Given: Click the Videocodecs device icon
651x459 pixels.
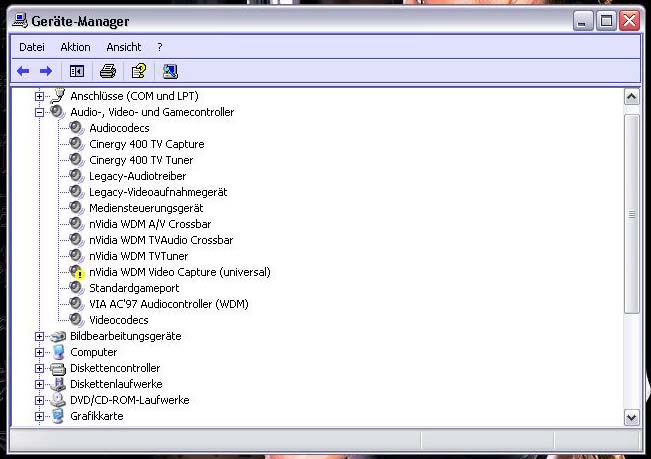Looking at the screenshot, I should click(76, 320).
